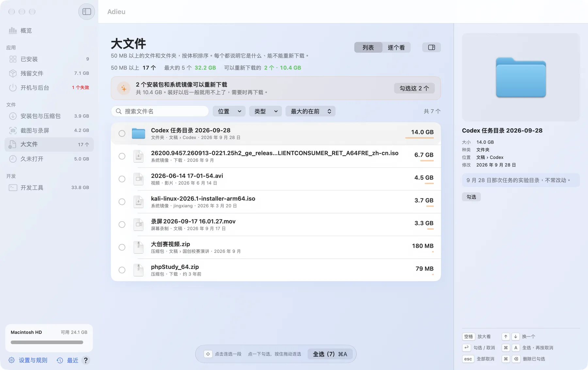
Task: Click the zip icon of 大创赛视频.zip
Action: coord(139,247)
